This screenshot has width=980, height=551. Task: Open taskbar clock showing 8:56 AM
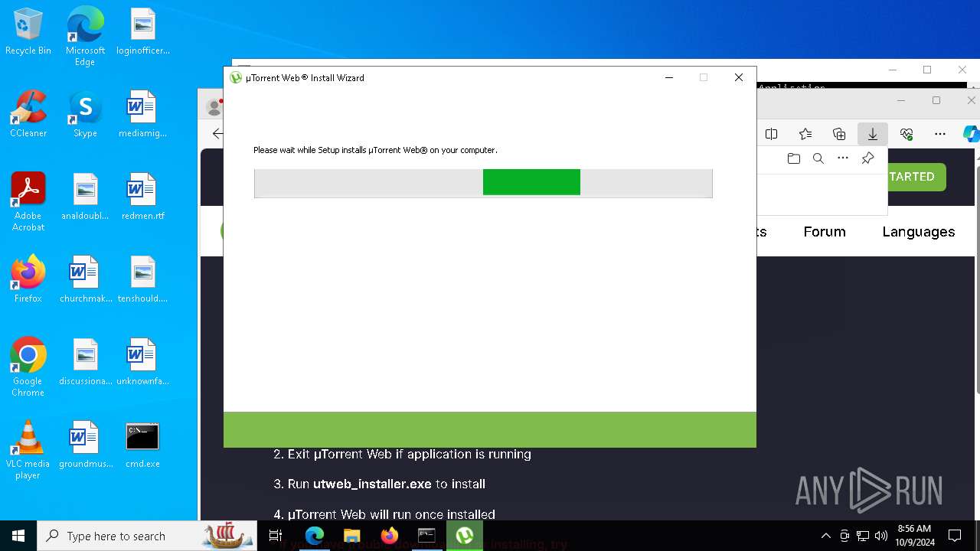[x=914, y=536]
